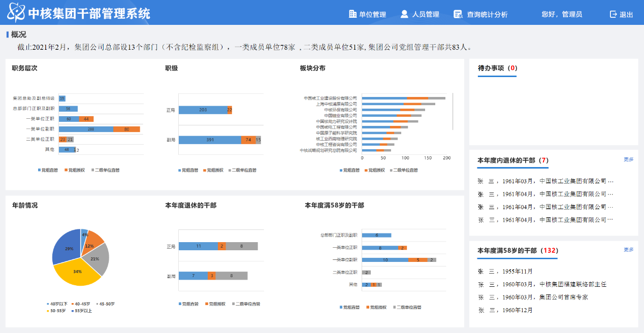This screenshot has height=333, width=644.
Task: Toggle 党组授权 legend under 板块分布 chart
Action: (375, 170)
